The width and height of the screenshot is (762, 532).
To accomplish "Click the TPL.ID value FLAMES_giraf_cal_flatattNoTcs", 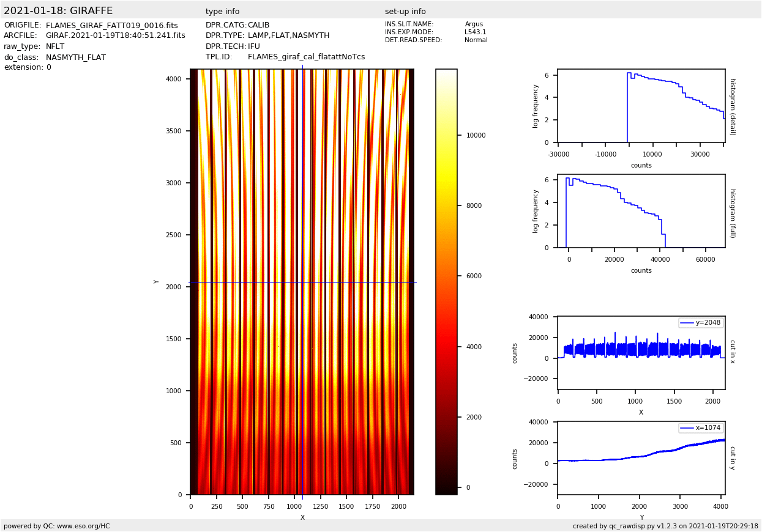I will coord(306,57).
